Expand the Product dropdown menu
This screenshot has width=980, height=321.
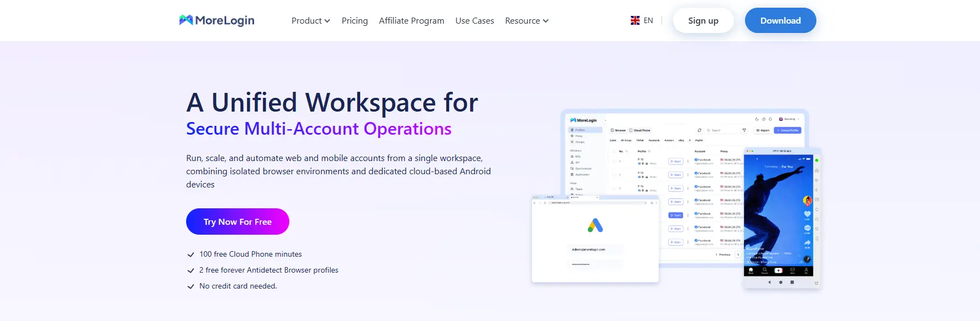311,21
